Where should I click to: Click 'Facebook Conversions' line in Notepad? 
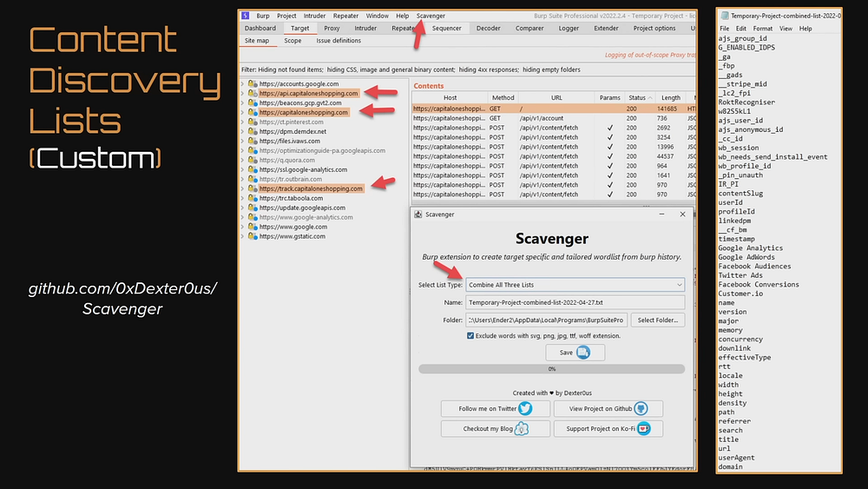[x=759, y=285]
